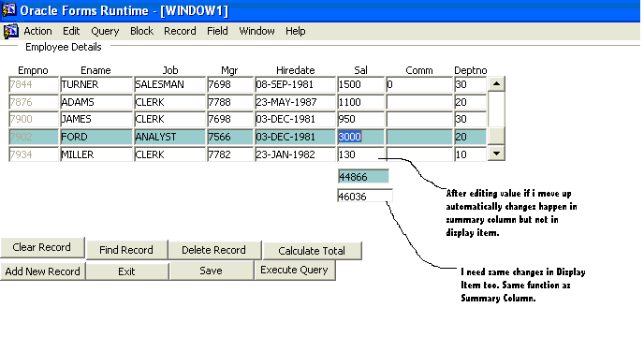Viewport: 644px width, 337px height.
Task: Click the Sal field showing 950
Action: point(360,119)
